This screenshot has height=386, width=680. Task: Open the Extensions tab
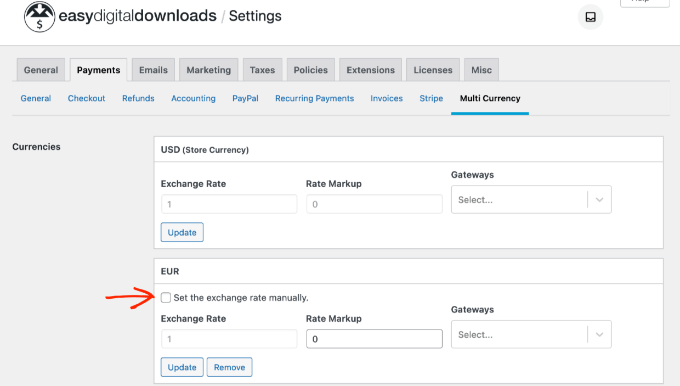pos(370,70)
